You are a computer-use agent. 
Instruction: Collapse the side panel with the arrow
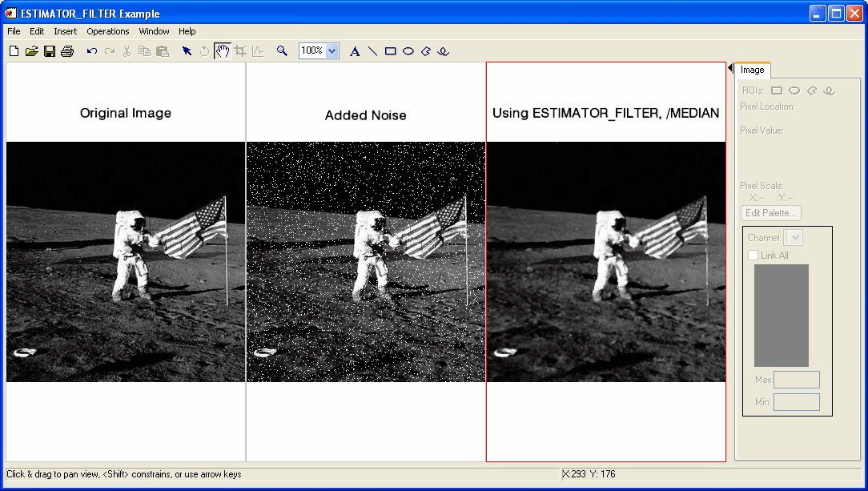point(730,68)
